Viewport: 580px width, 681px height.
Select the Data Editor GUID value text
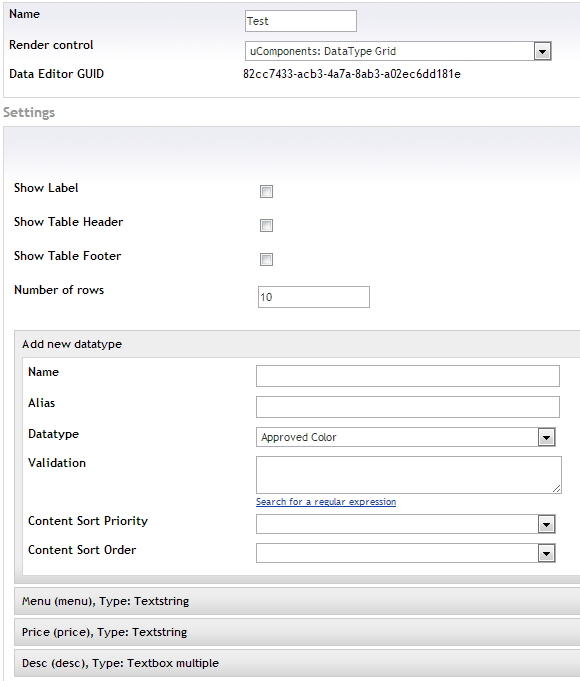click(x=351, y=74)
